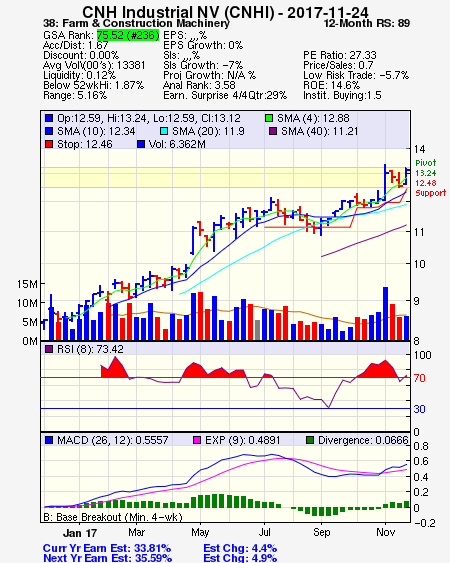The width and height of the screenshot is (450, 563).
Task: Click the Below 52wkHi: 1.87% entry
Action: click(x=93, y=85)
